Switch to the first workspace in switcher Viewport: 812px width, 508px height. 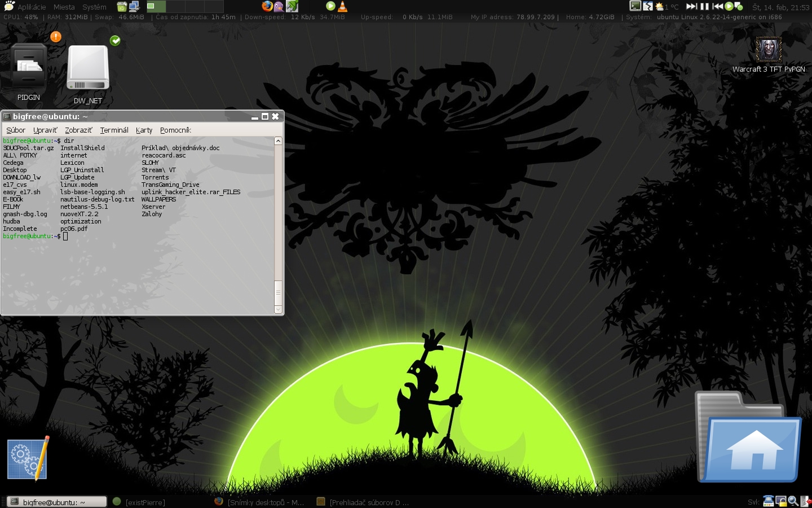pyautogui.click(x=156, y=7)
